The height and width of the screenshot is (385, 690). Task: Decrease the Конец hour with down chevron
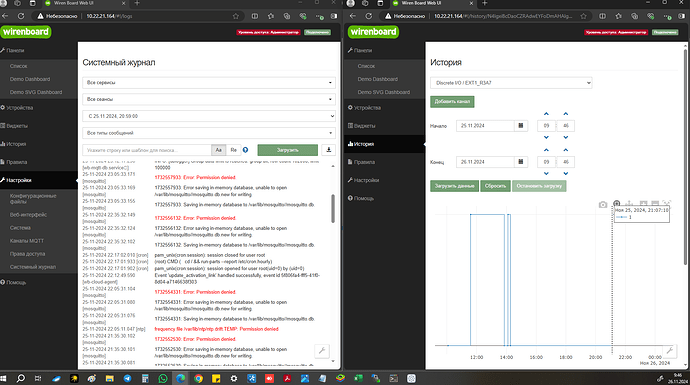tap(546, 173)
